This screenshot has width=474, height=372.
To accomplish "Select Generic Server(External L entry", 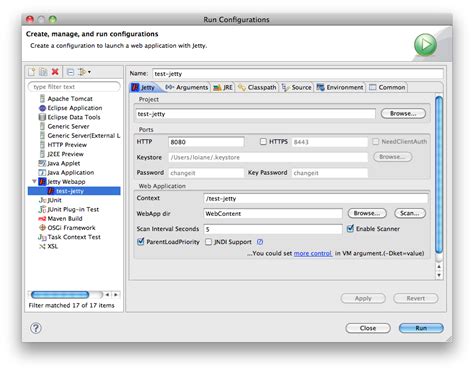I will pos(80,136).
